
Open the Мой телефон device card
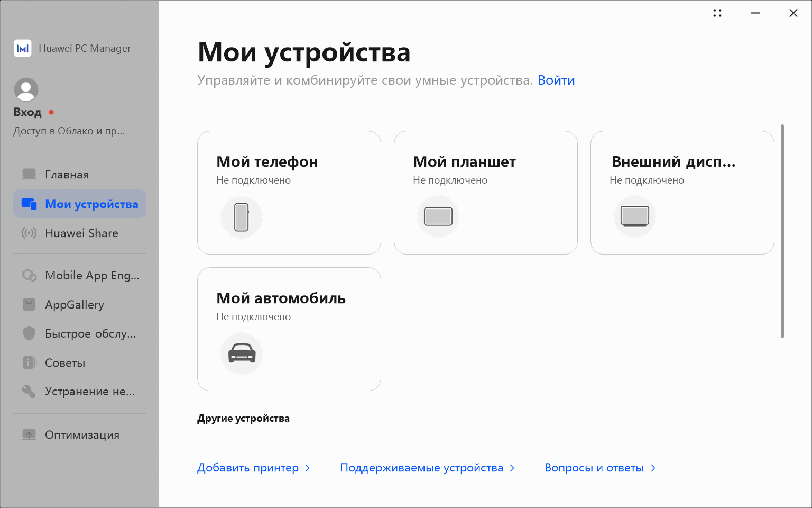click(x=289, y=193)
